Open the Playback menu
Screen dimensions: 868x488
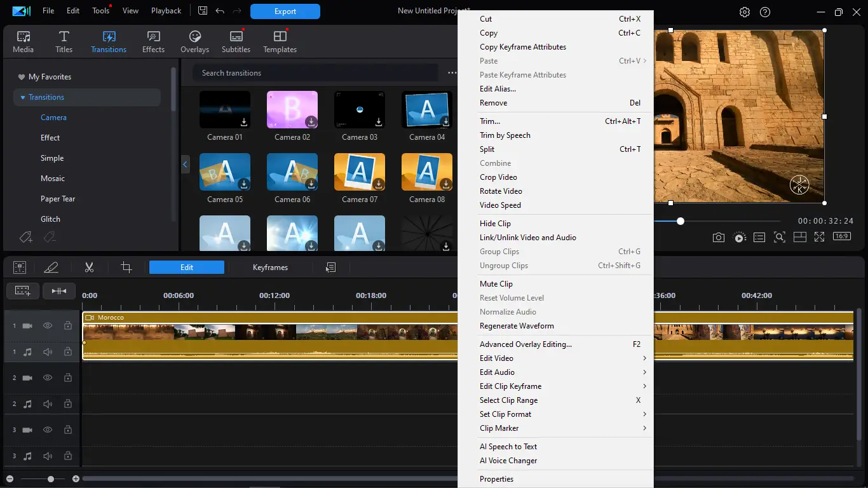(166, 11)
